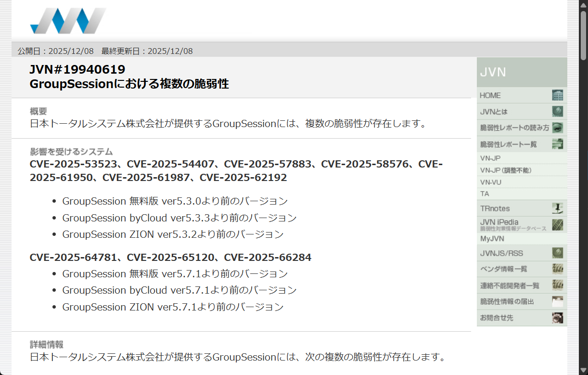Open 脆弱性情報の届出 in the sidebar
The height and width of the screenshot is (375, 588).
coord(522,301)
